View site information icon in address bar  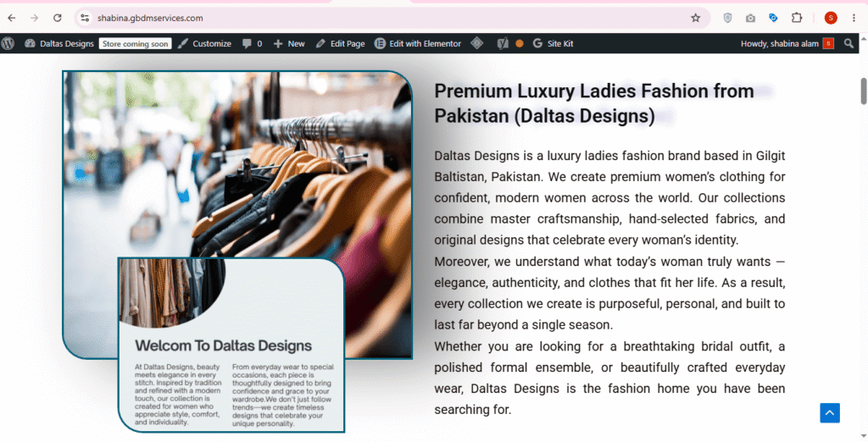[84, 18]
